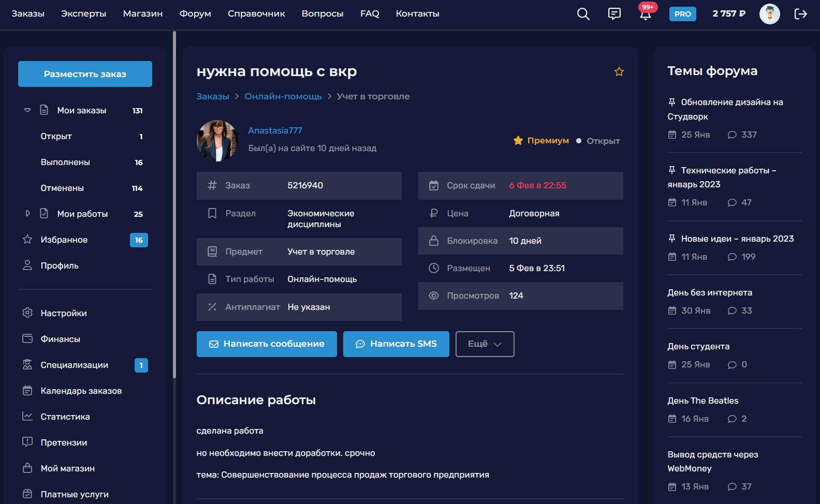
Task: Open Форум in top navigation
Action: click(195, 14)
